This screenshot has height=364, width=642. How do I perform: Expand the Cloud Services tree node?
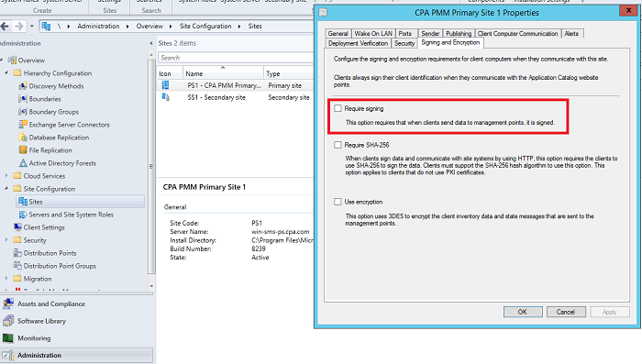tap(6, 176)
